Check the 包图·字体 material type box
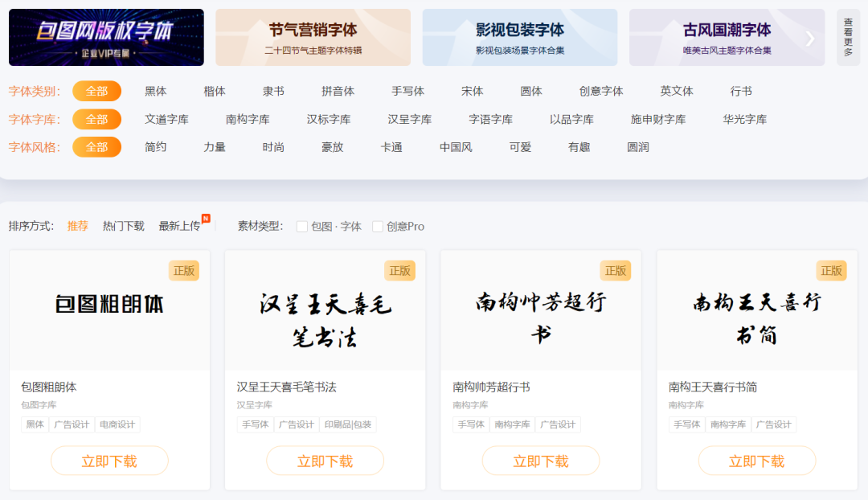The width and height of the screenshot is (868, 500). tap(302, 227)
